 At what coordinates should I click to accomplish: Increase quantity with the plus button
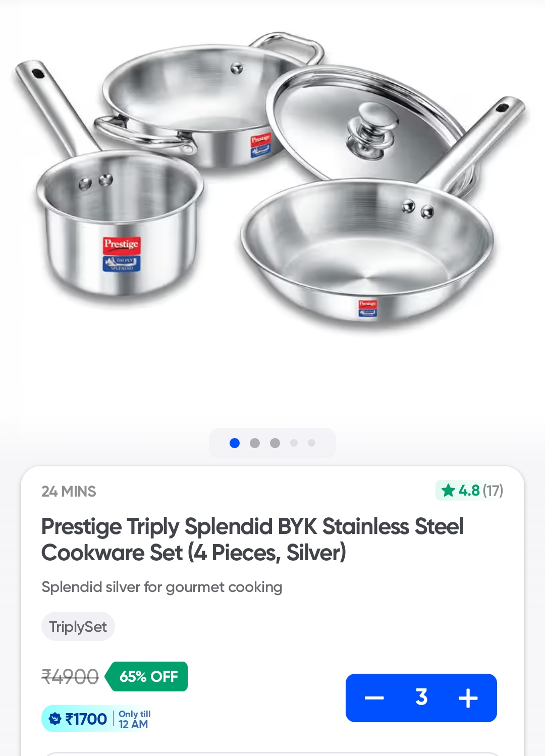pos(468,698)
